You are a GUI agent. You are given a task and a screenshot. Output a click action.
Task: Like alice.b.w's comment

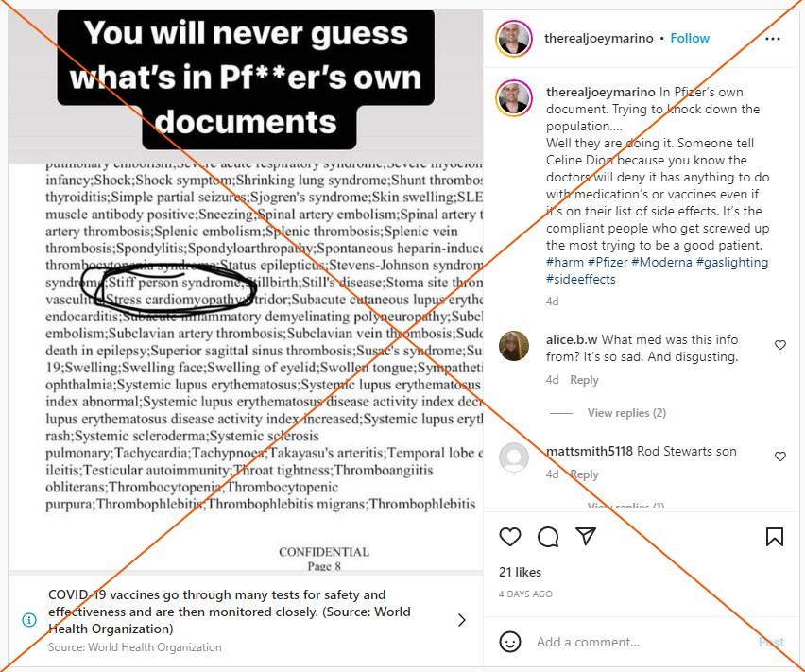(780, 345)
